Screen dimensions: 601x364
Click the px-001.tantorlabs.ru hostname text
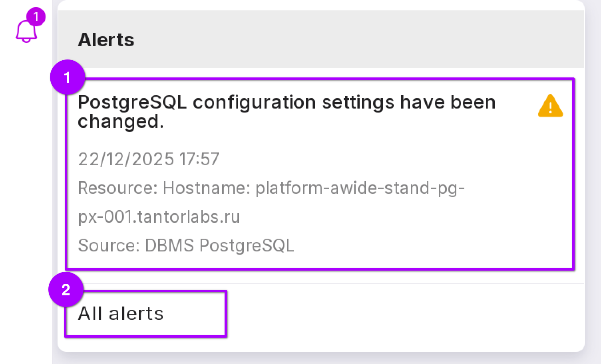[159, 217]
